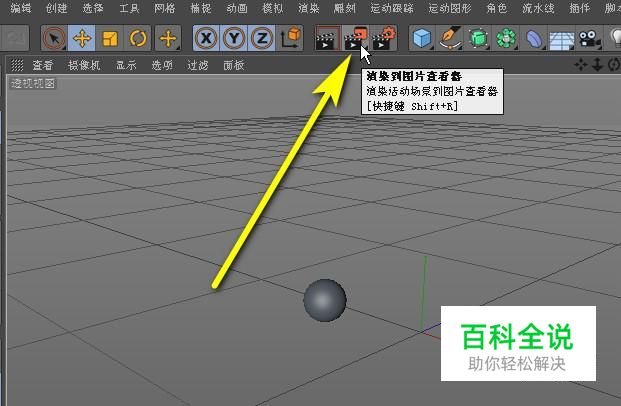Viewport: 621px width, 406px height.
Task: Click the green array modeling icon
Action: [506, 38]
